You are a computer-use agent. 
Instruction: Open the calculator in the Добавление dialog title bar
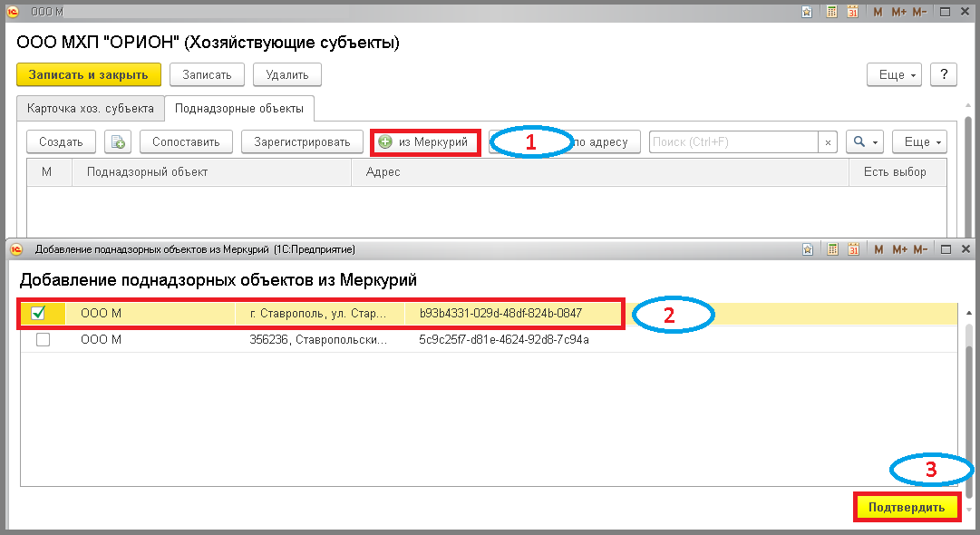point(832,249)
